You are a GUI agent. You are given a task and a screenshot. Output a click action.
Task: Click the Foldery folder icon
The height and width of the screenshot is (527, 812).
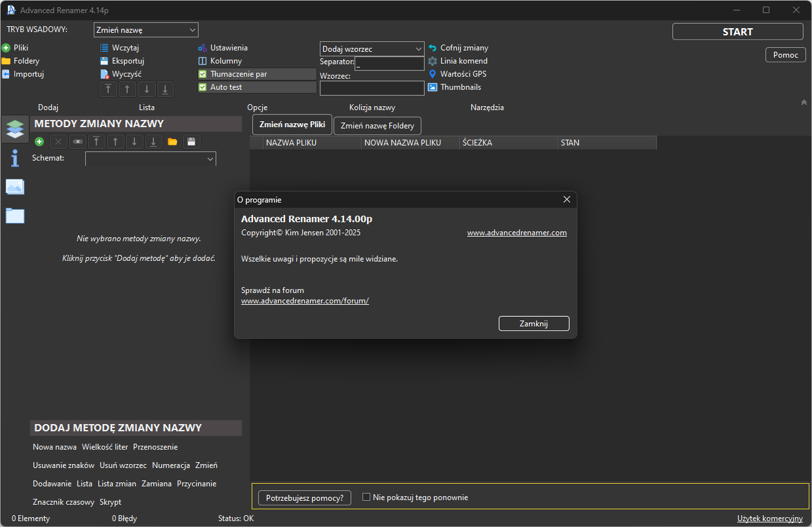(6, 61)
